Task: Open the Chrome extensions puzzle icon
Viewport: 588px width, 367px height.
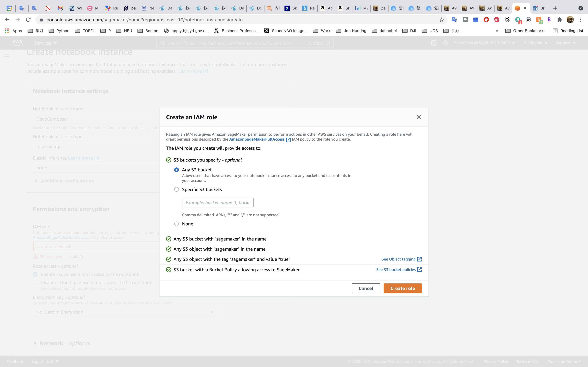Action: (560, 20)
